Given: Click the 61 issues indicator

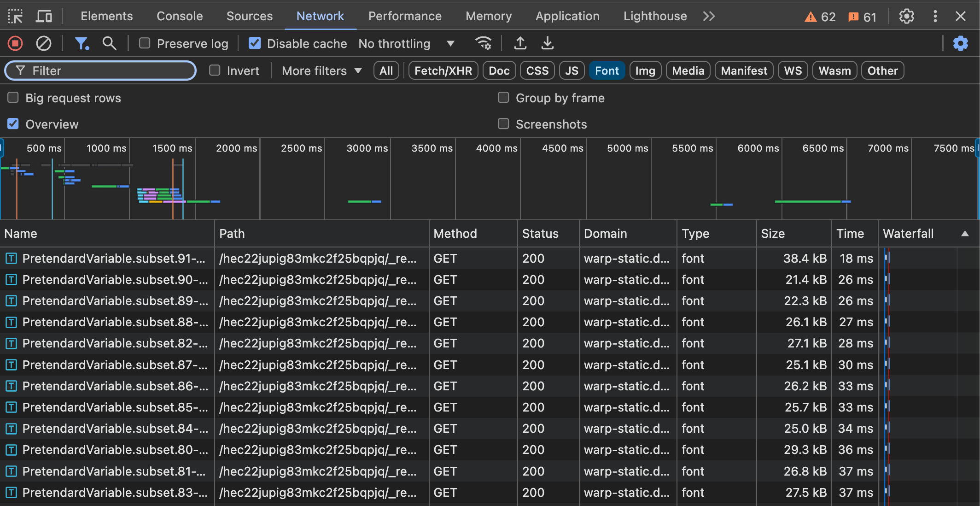Looking at the screenshot, I should coord(862,17).
